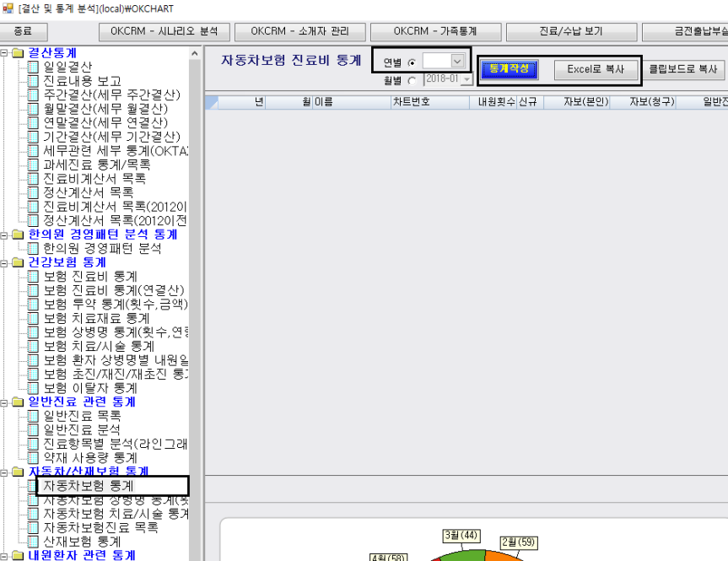Click the folder icon of 일반진료 관련 통계
Image resolution: width=728 pixels, height=561 pixels.
tap(18, 402)
